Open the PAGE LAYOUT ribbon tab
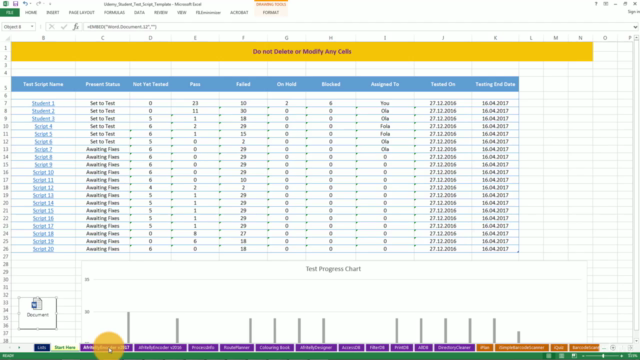This screenshot has width=640, height=360. click(x=82, y=13)
